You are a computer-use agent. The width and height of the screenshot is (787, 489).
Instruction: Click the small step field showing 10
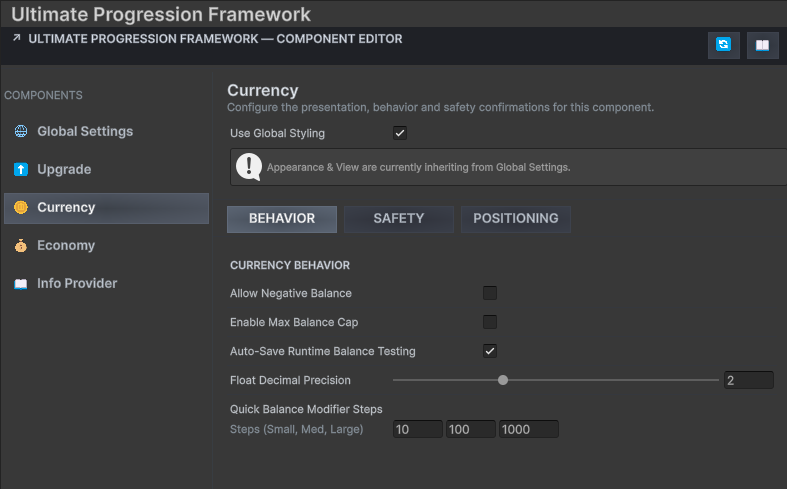pyautogui.click(x=418, y=429)
